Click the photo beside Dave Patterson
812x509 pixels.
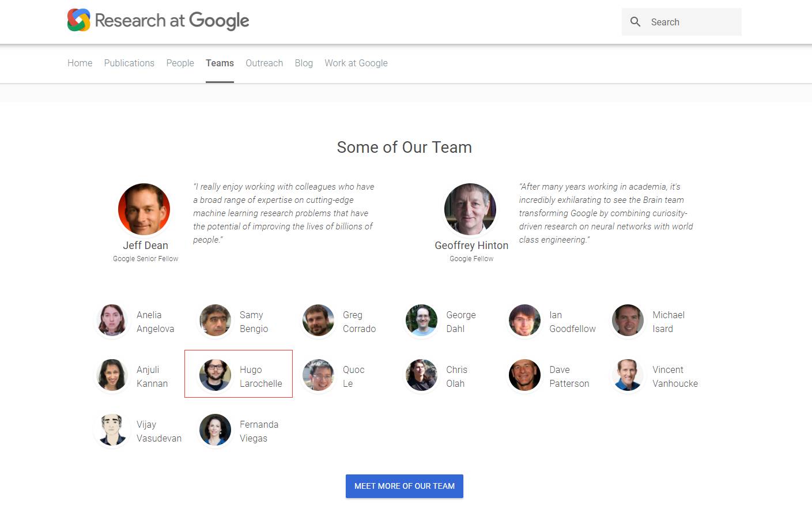[524, 375]
